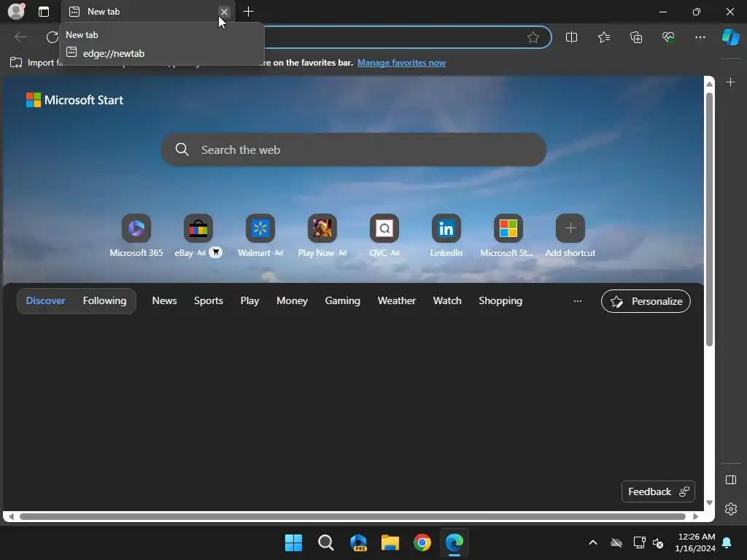Image resolution: width=747 pixels, height=560 pixels.
Task: Close the New tab tab
Action: click(x=224, y=12)
